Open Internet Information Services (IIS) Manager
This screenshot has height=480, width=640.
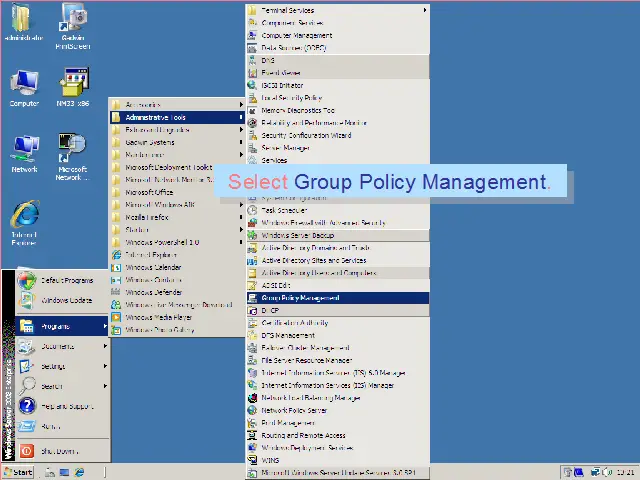click(x=338, y=385)
